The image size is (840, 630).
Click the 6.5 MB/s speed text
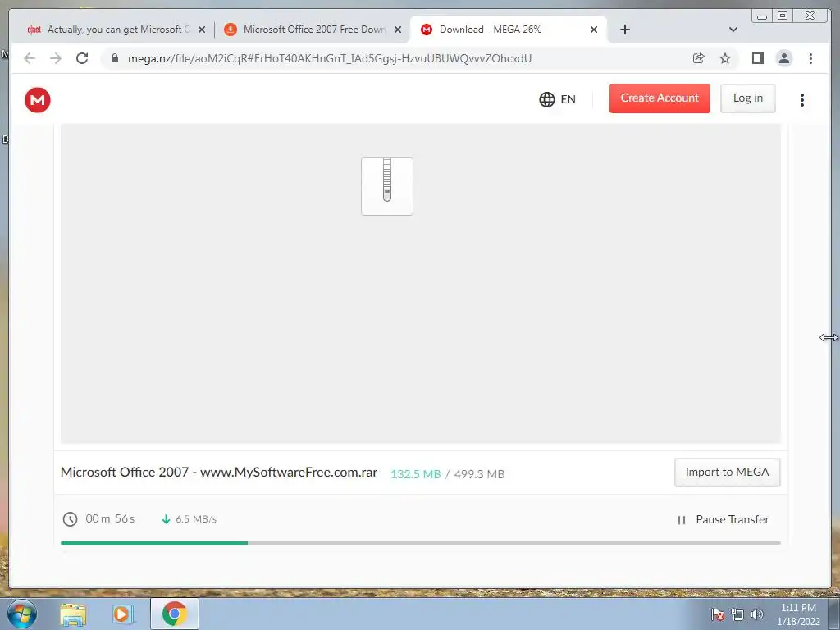pyautogui.click(x=196, y=519)
